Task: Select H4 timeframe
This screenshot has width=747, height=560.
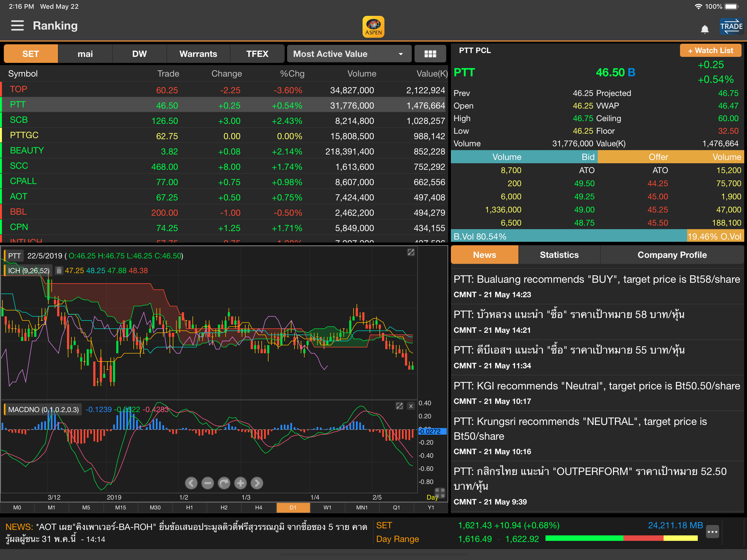Action: pyautogui.click(x=259, y=507)
